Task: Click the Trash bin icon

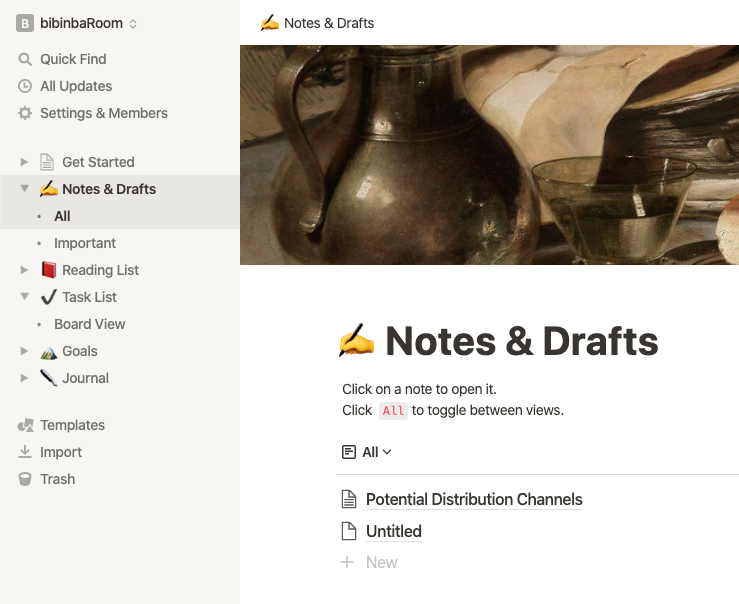Action: (x=25, y=479)
